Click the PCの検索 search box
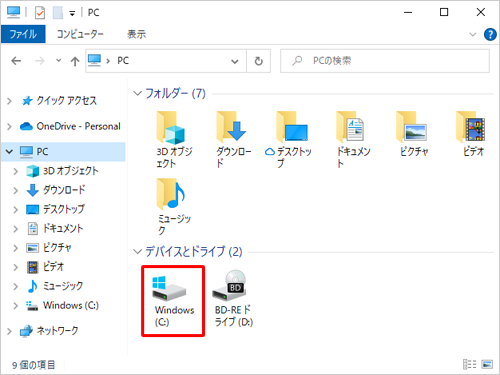Viewport: 500px width, 375px height. click(x=385, y=61)
